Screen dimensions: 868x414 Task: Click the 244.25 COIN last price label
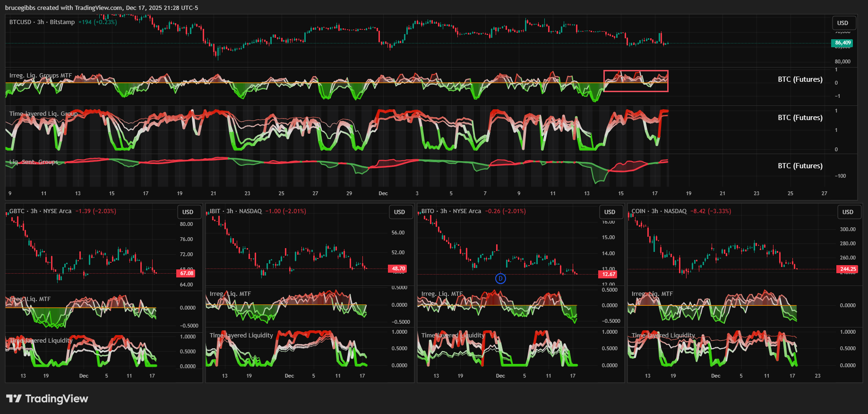point(847,269)
